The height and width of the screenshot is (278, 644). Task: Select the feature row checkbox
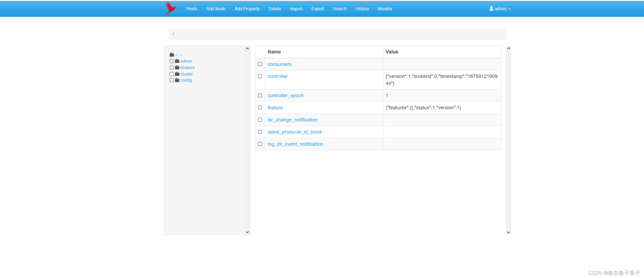[260, 108]
